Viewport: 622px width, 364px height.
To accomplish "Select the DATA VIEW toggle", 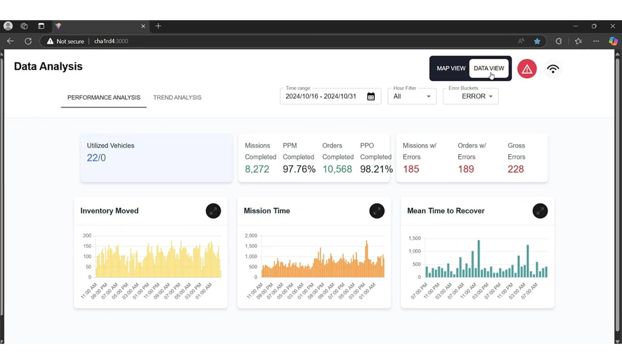I will point(489,68).
